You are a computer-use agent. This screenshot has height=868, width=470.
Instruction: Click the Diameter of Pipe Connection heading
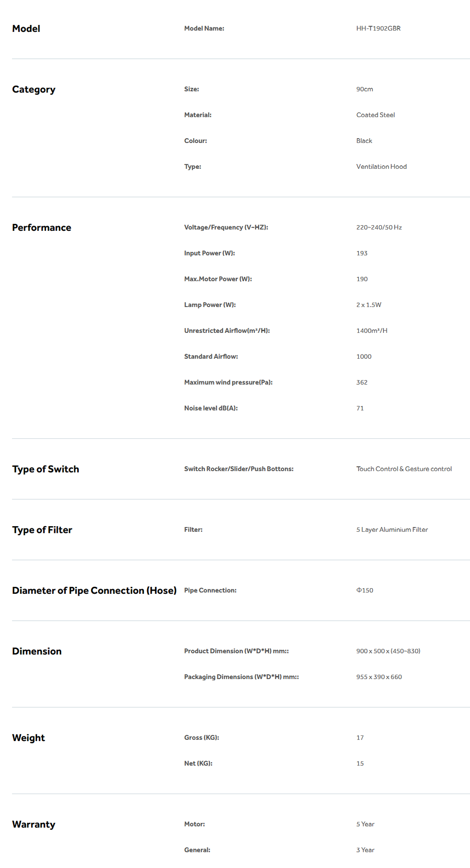point(94,591)
